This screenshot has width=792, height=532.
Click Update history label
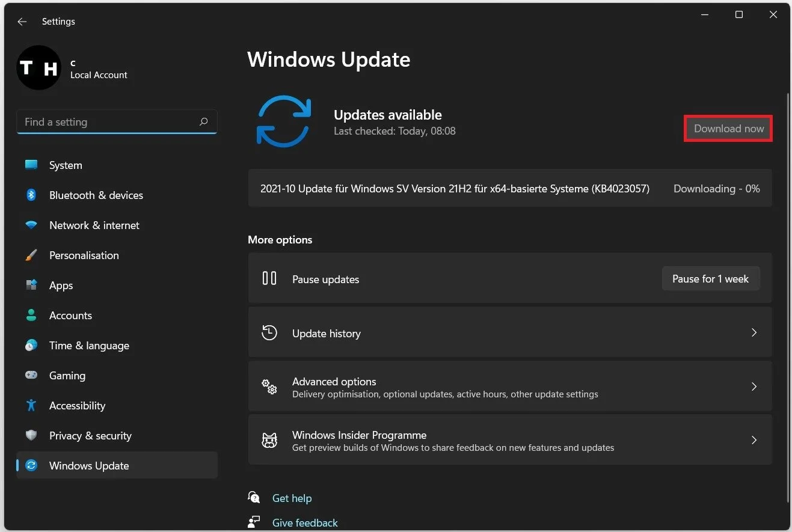point(327,333)
